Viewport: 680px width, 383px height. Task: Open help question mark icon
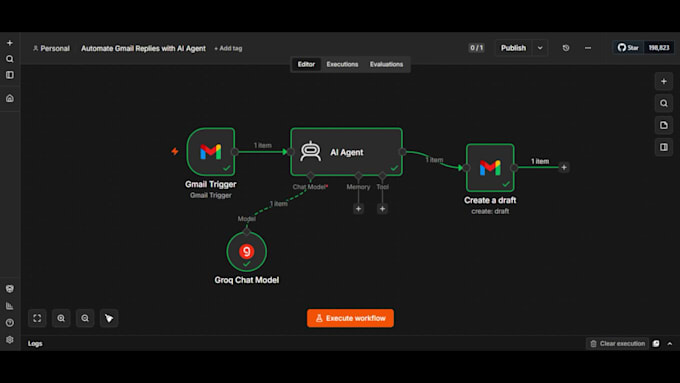click(x=10, y=323)
